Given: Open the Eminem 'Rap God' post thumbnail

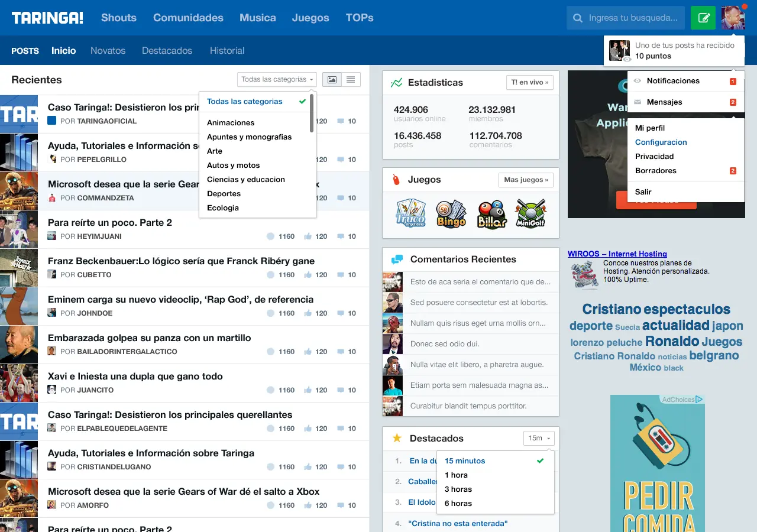Looking at the screenshot, I should 19,306.
